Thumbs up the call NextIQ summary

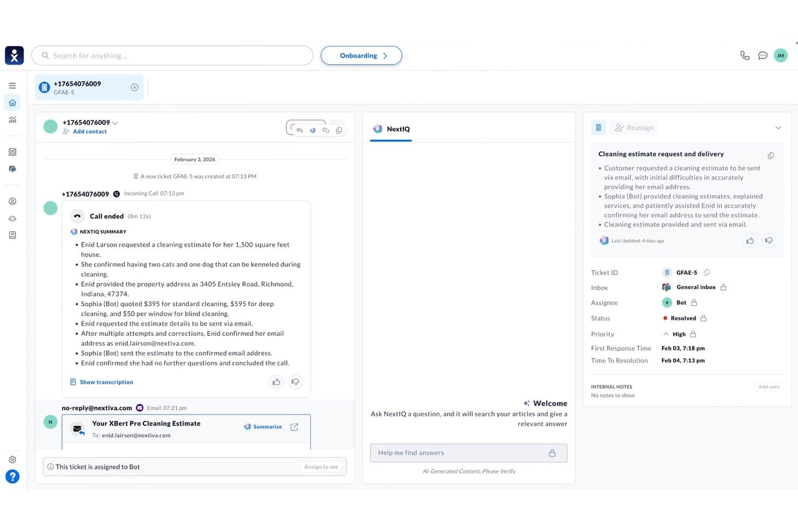coord(276,382)
